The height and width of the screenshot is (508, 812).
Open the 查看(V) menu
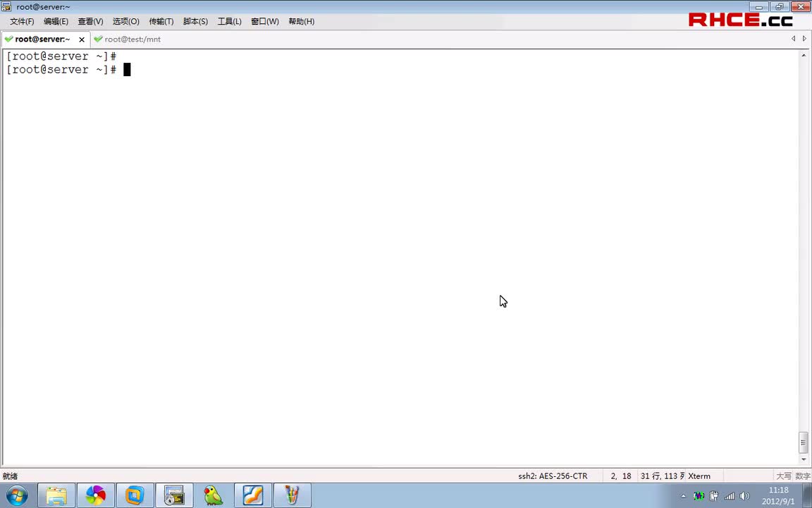click(x=91, y=21)
